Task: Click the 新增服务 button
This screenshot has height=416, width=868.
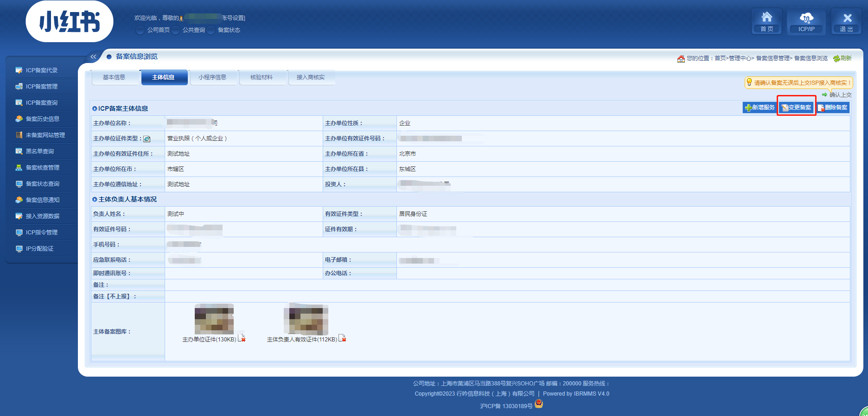Action: 760,107
